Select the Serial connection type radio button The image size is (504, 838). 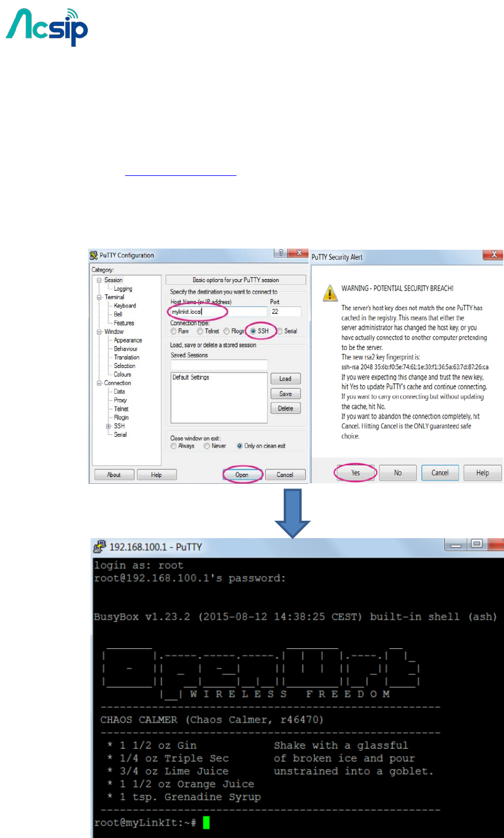[280, 331]
